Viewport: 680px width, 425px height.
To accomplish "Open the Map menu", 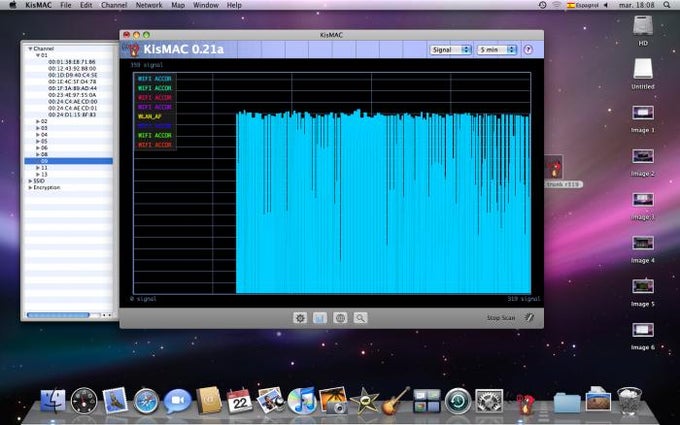I will (178, 5).
